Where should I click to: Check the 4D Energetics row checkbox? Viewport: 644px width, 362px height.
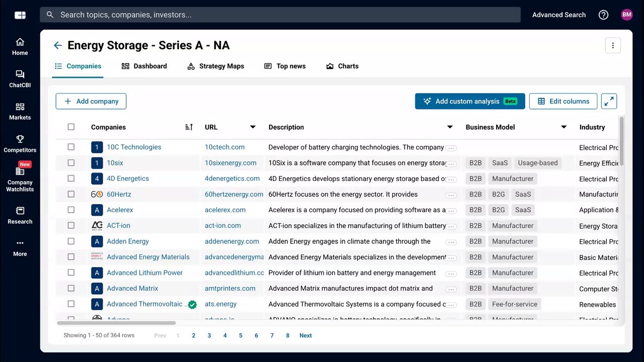pyautogui.click(x=71, y=178)
